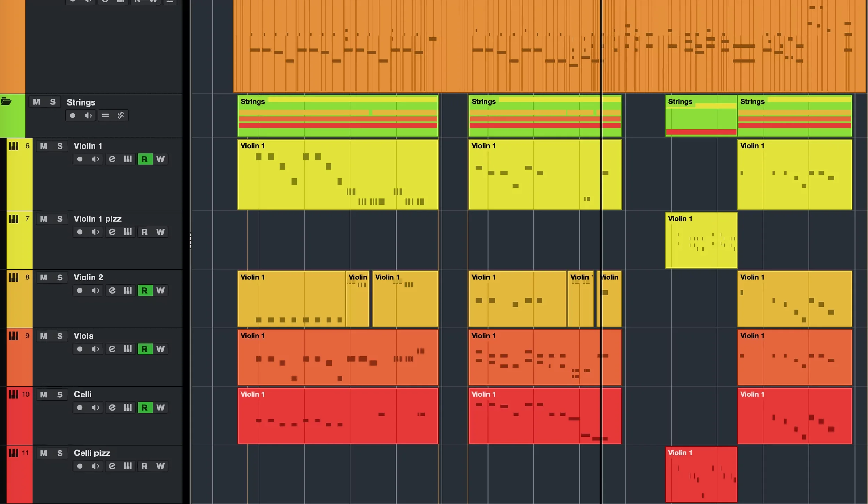
Task: Click Edit Channel Settings on Violin 1
Action: (x=112, y=159)
